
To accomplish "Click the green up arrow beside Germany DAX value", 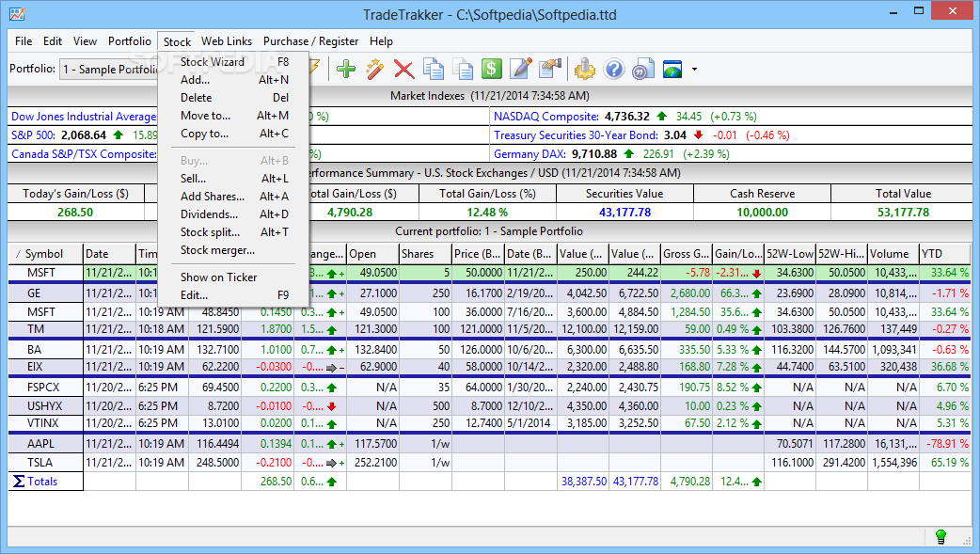I will pos(629,154).
